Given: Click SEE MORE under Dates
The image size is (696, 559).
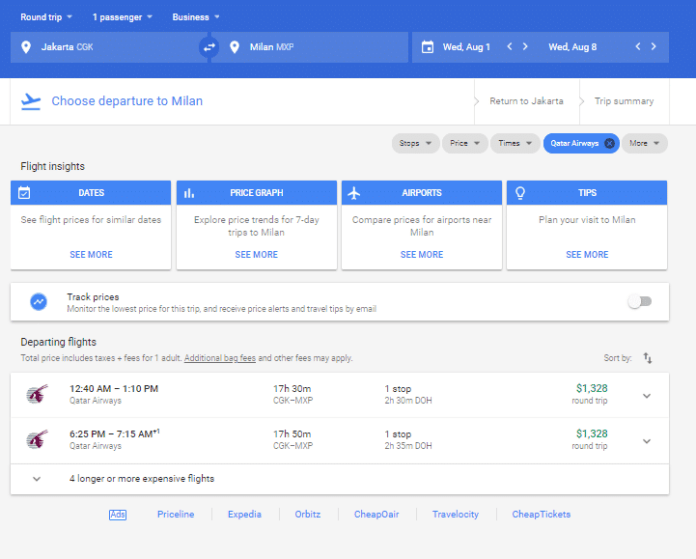Looking at the screenshot, I should click(91, 255).
